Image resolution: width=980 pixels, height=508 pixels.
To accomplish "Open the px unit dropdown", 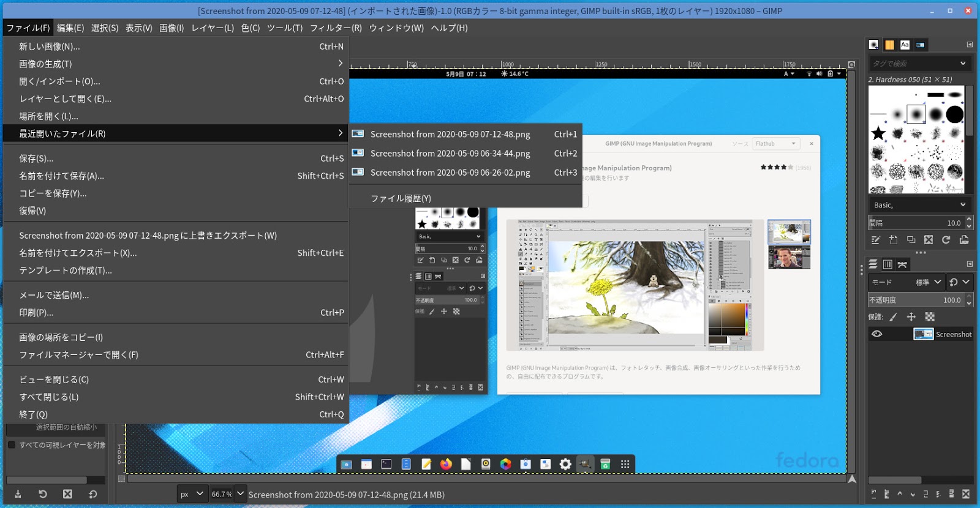I will (191, 494).
